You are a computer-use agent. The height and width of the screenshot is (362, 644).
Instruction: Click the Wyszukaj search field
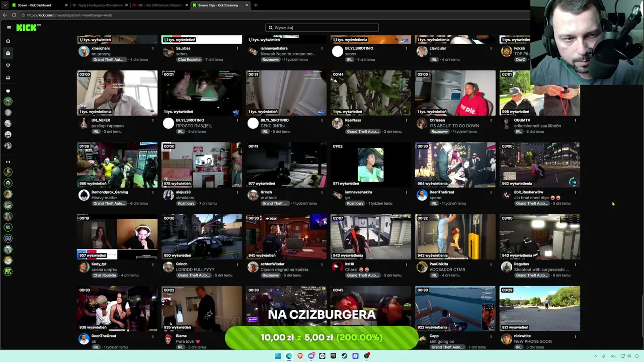[x=322, y=28]
